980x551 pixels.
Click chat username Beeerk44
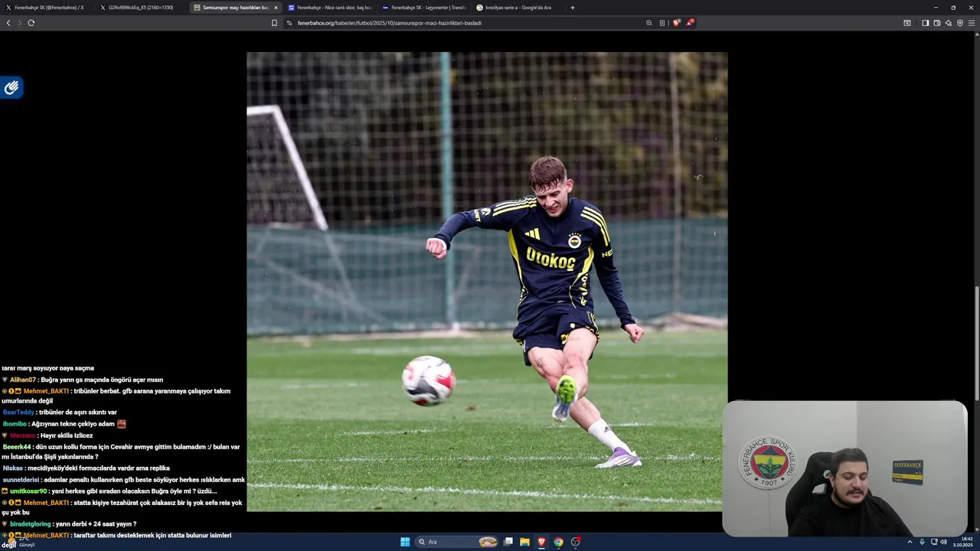(17, 447)
